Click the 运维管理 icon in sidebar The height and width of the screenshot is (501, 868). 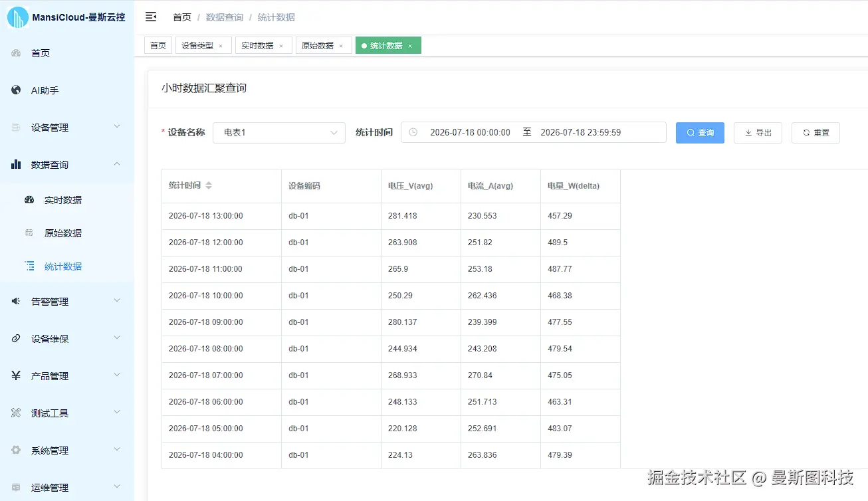(16, 488)
